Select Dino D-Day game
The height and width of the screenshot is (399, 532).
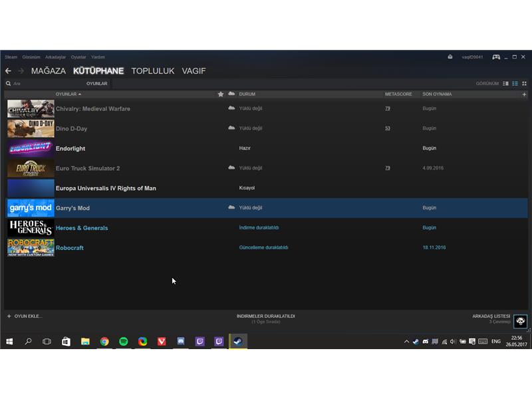[x=266, y=128]
